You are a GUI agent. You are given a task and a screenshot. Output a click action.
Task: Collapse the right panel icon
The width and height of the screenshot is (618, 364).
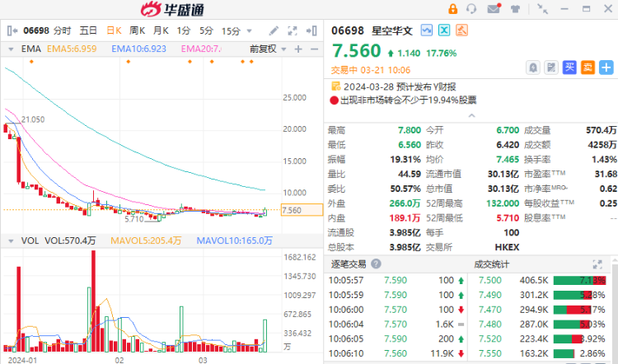311,30
